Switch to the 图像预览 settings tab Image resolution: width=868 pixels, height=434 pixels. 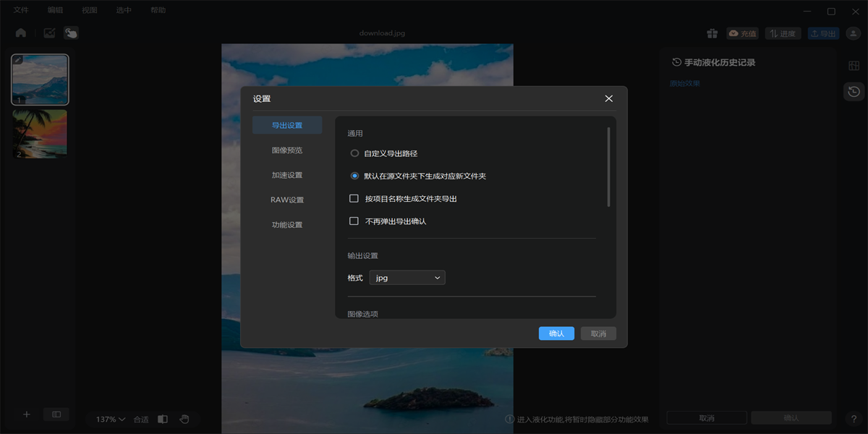287,150
